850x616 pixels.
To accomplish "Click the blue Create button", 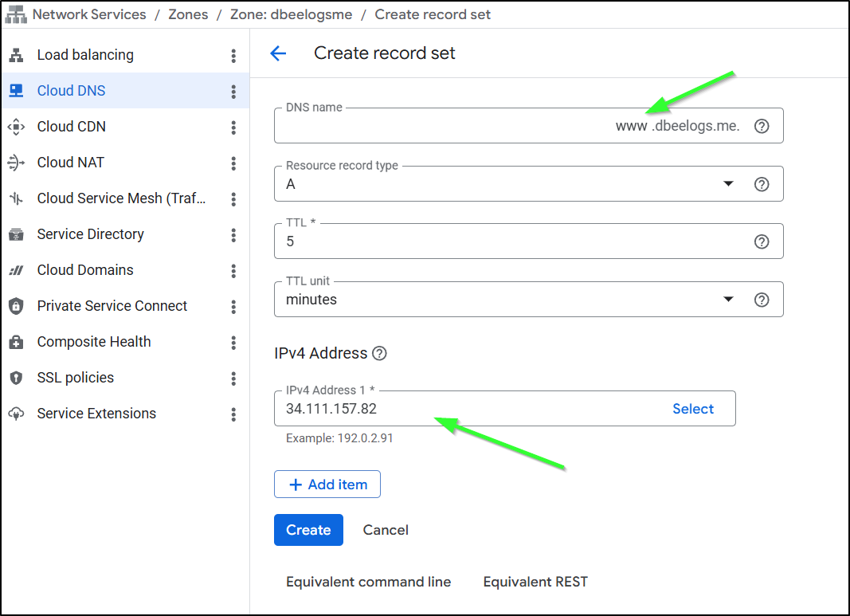I will coord(308,530).
